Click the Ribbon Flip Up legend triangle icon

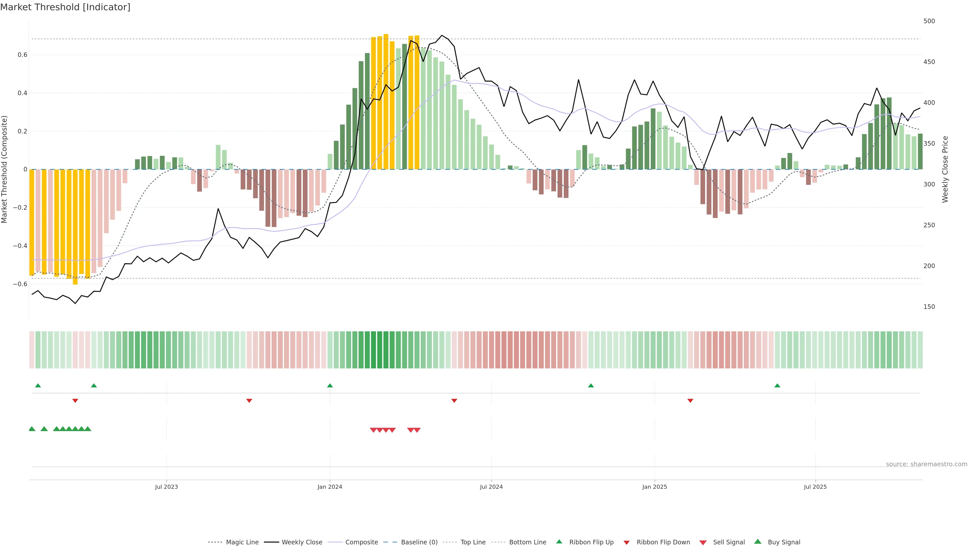pyautogui.click(x=559, y=542)
